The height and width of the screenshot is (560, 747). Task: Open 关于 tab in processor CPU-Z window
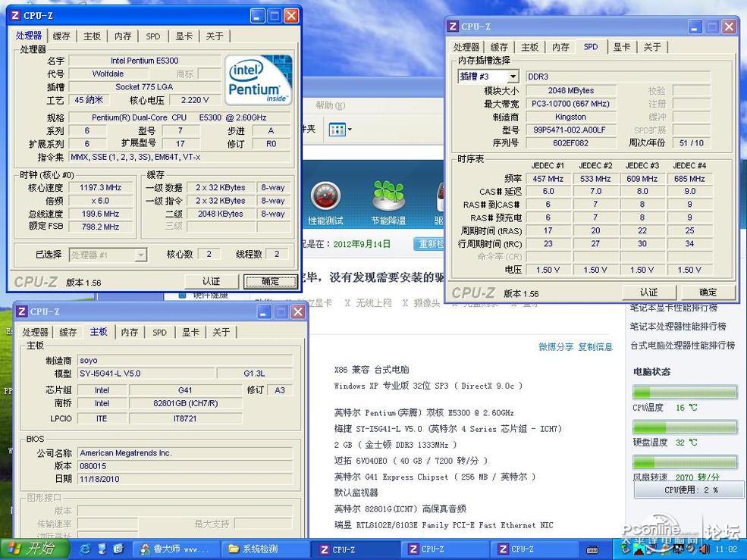coord(215,36)
